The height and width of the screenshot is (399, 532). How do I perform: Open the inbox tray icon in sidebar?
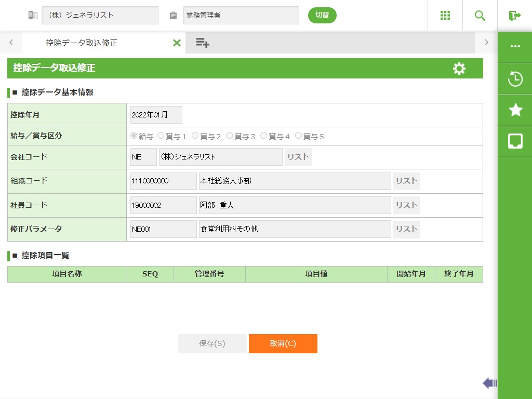(x=515, y=141)
